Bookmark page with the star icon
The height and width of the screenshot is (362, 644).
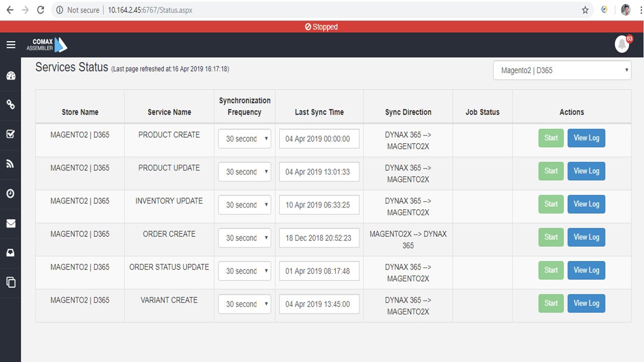[585, 10]
